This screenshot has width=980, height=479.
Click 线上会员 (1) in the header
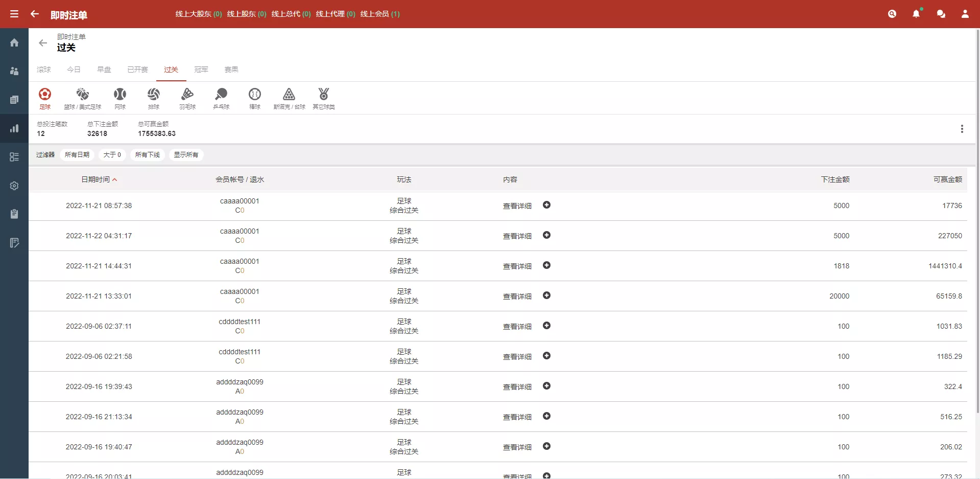point(380,14)
